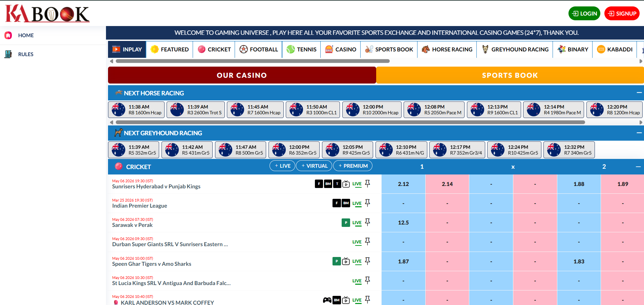Open live TV for Sunrisers Hyderabad match
The width and height of the screenshot is (644, 305).
pos(346,184)
